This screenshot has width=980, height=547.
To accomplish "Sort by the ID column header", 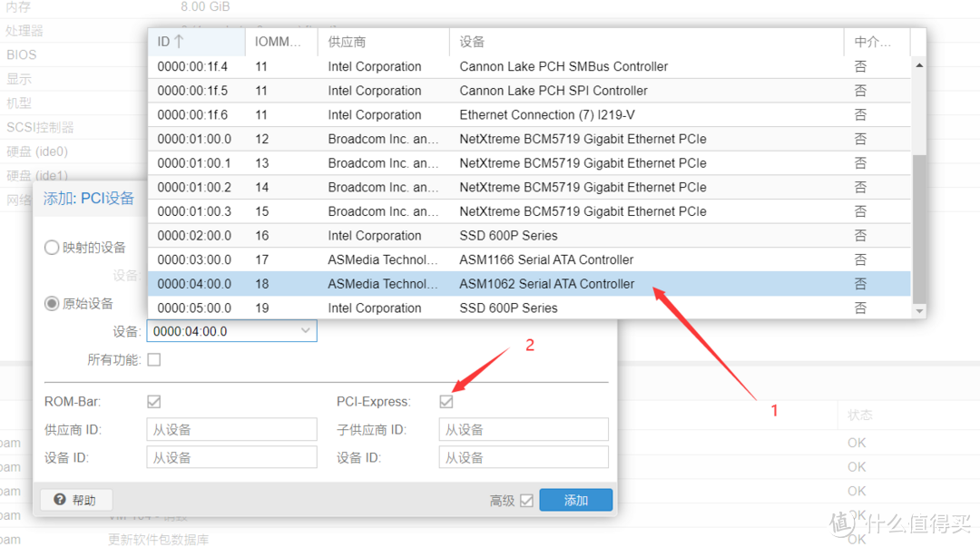I will [x=195, y=42].
